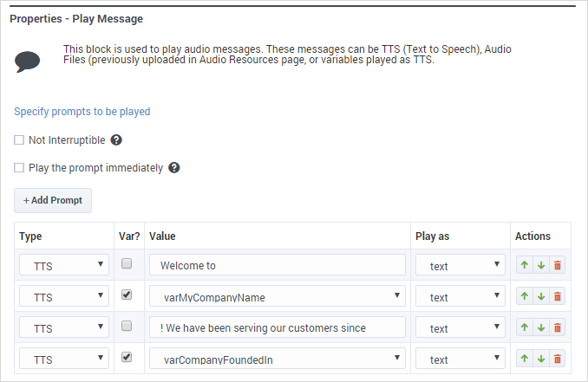Viewport: 588px width, 382px height.
Task: Check Play the prompt immediately
Action: [19, 167]
